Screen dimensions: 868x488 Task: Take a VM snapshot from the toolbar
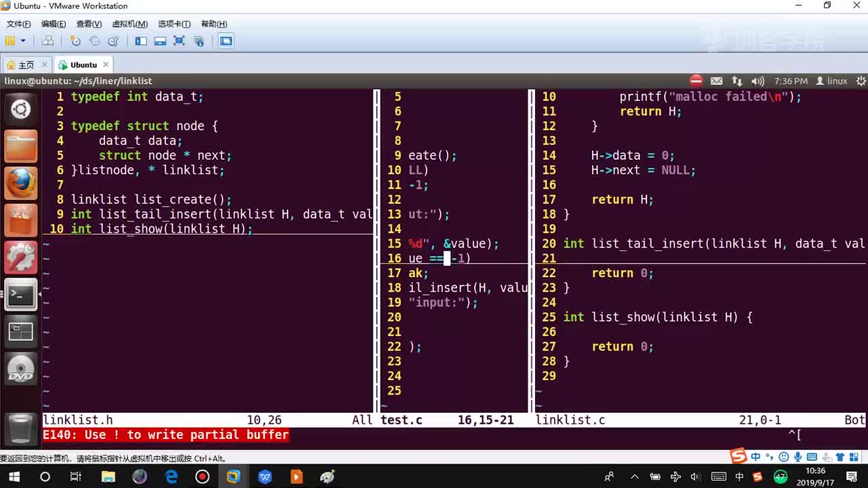pyautogui.click(x=75, y=41)
